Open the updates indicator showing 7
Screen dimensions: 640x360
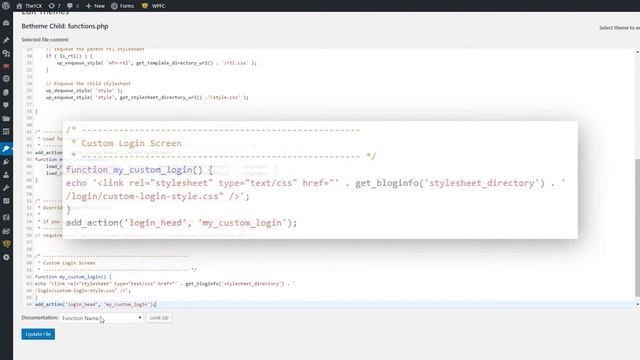point(54,6)
